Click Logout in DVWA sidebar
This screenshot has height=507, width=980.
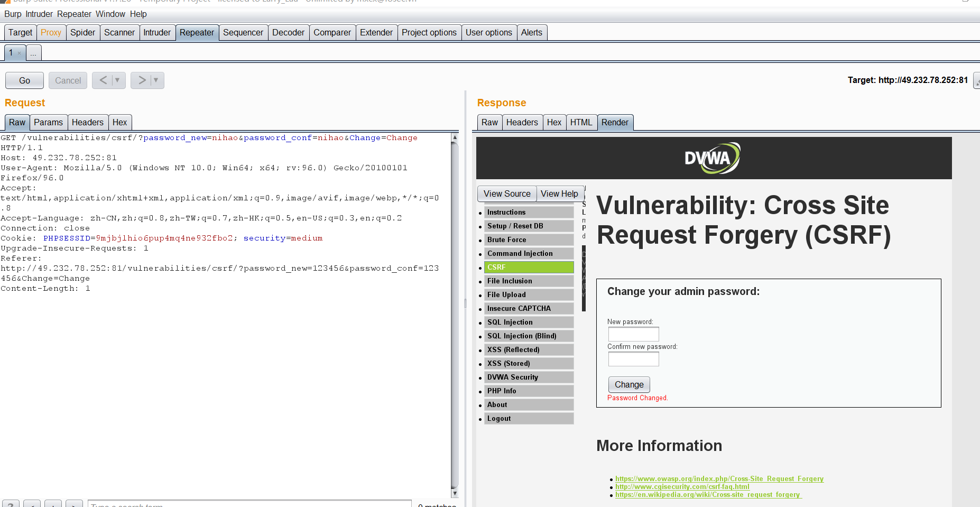[x=529, y=418]
